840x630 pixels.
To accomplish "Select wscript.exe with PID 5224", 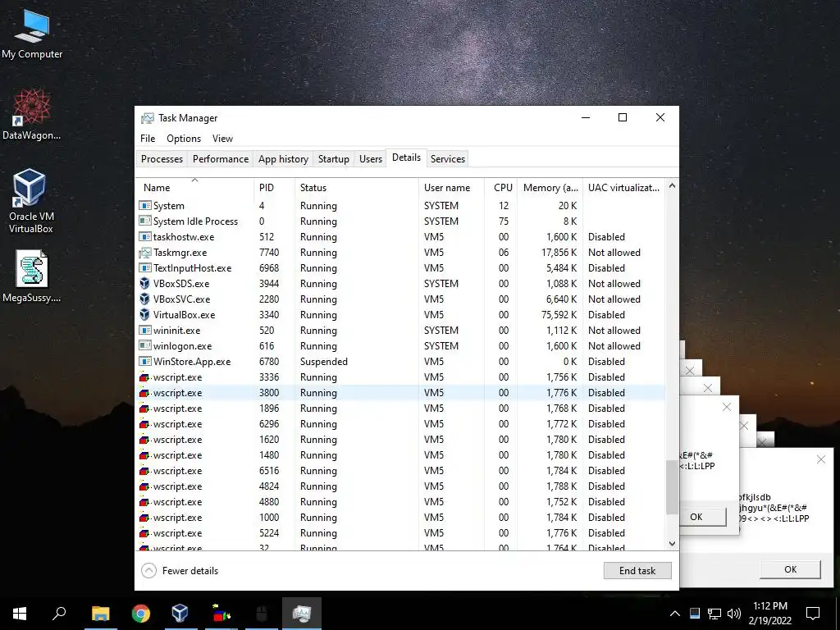I will point(400,533).
